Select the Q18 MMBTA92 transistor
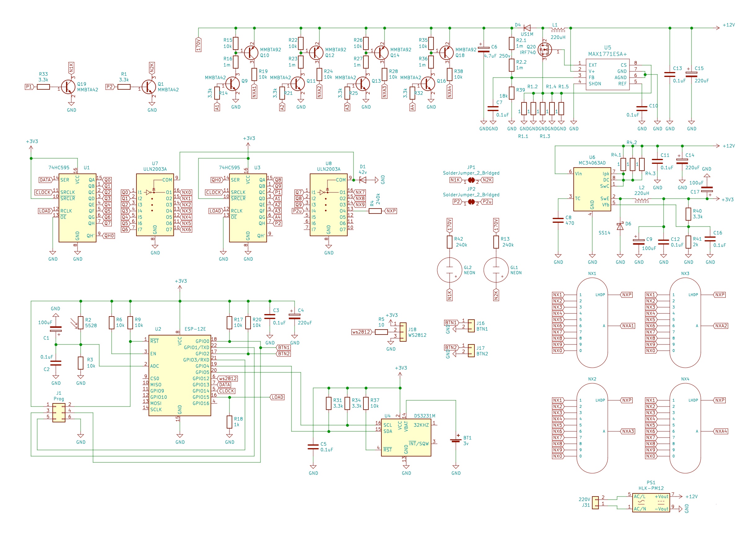 tap(446, 52)
